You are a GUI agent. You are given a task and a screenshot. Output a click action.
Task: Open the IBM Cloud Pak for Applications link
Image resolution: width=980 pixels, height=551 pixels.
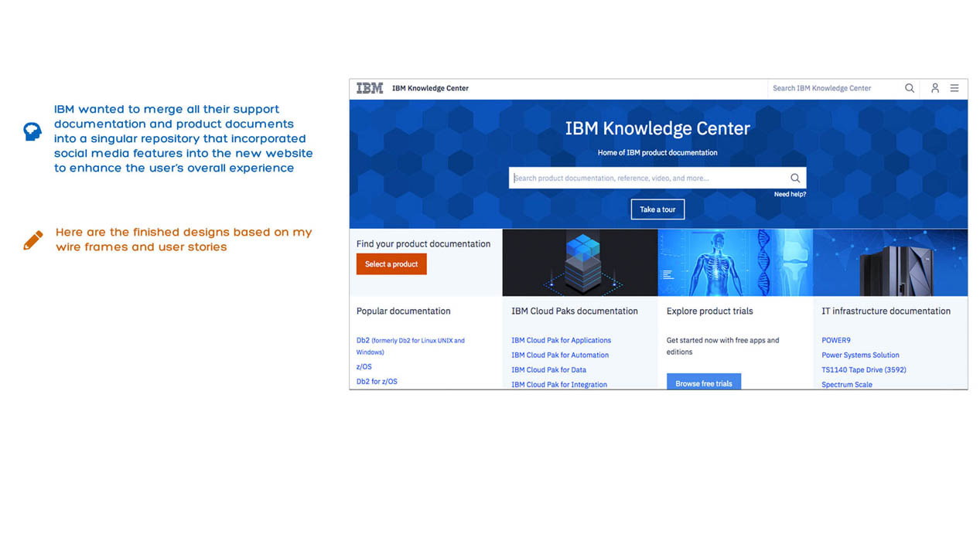561,340
